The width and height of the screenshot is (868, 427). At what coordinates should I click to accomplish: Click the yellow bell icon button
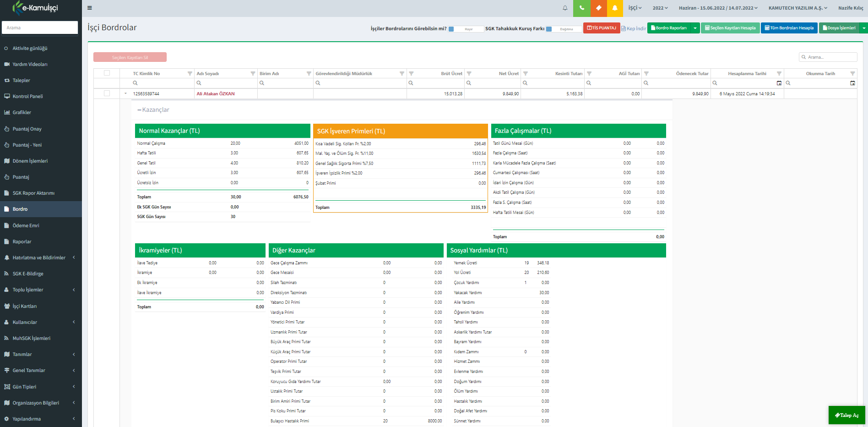tap(615, 8)
